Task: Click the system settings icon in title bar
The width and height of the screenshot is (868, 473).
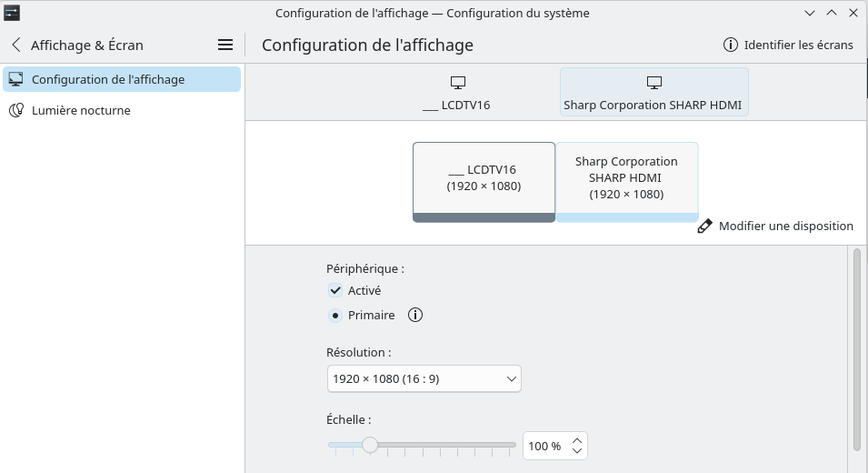Action: click(x=11, y=13)
